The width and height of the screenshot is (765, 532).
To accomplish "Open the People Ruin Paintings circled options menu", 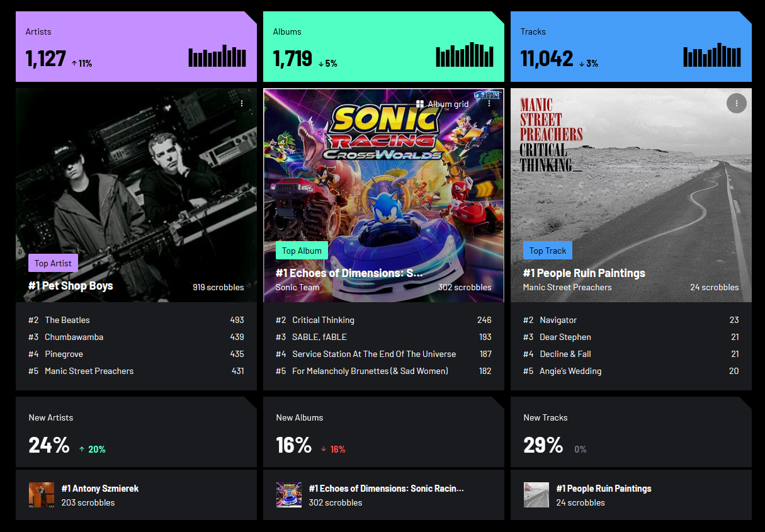I will [x=737, y=103].
